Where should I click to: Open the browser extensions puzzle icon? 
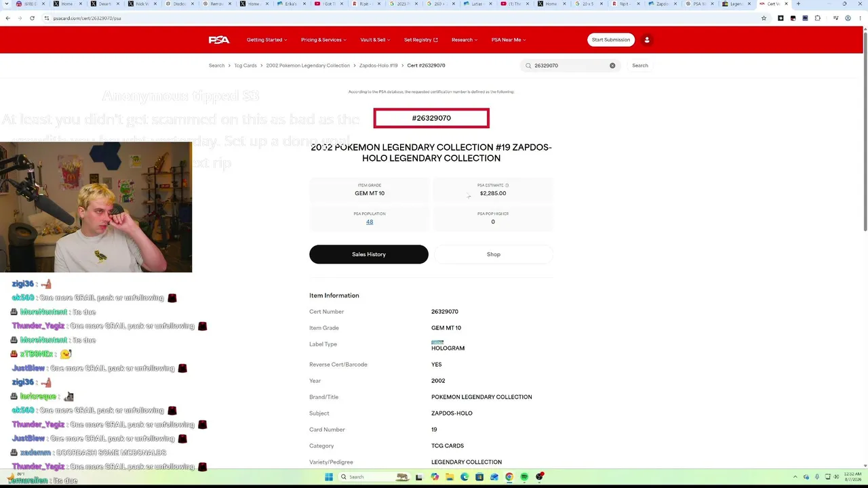(x=817, y=18)
